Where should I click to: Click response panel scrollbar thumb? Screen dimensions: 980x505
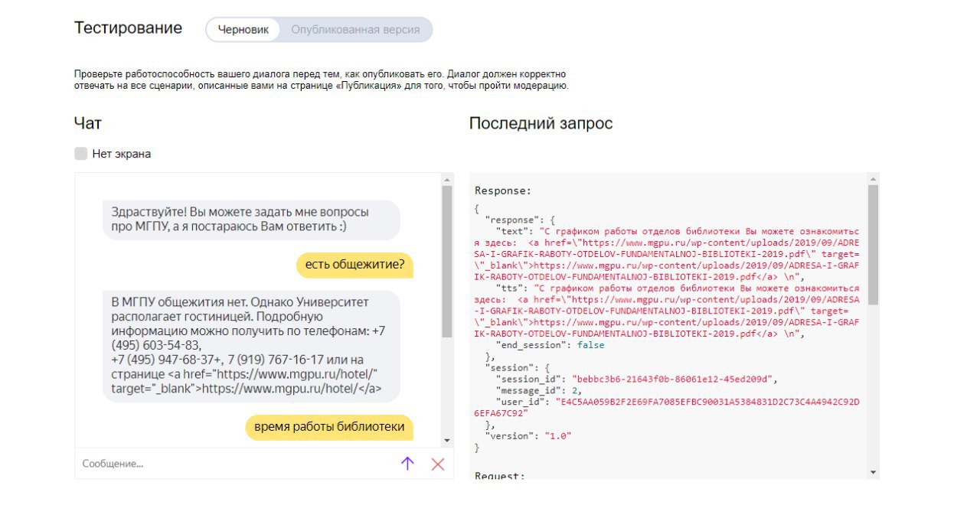point(873,245)
